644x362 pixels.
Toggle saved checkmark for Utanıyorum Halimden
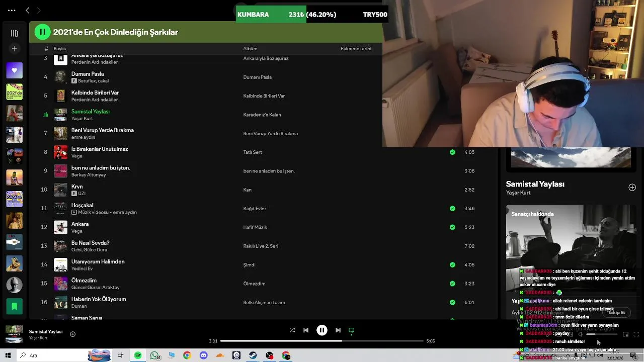pos(452,265)
